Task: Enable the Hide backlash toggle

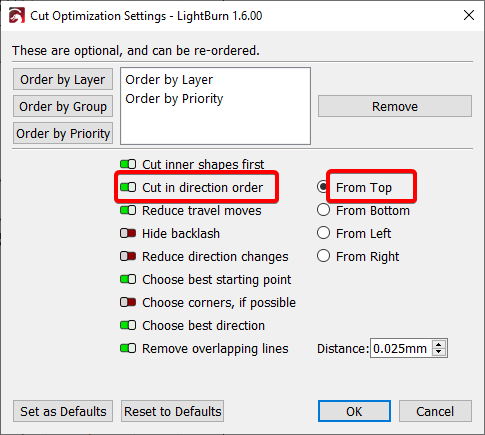Action: click(x=128, y=233)
